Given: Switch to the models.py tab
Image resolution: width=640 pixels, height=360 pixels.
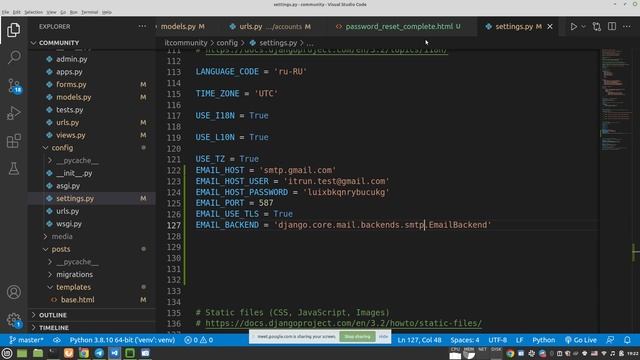Looking at the screenshot, I should [x=182, y=27].
